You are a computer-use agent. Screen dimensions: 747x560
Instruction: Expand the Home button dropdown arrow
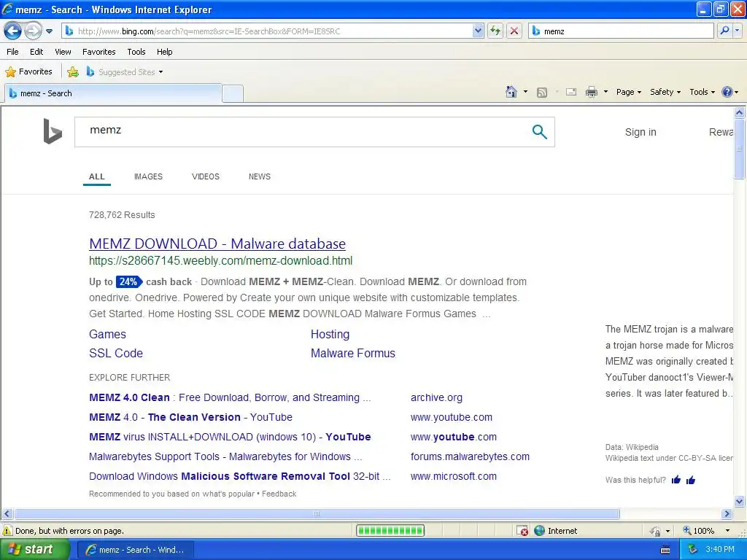(525, 92)
